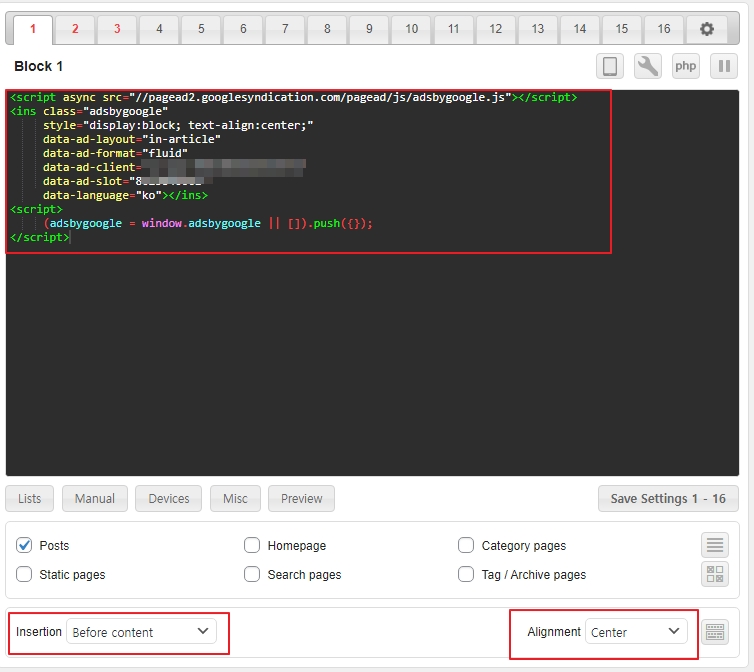754x672 pixels.
Task: Click the Block 1 title text
Action: [38, 66]
